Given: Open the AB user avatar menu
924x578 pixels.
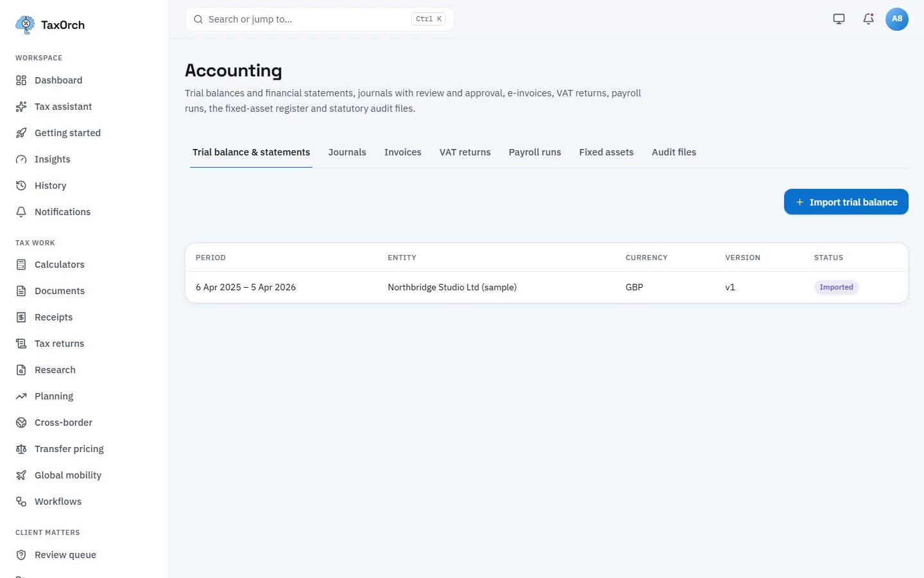Looking at the screenshot, I should [x=896, y=19].
